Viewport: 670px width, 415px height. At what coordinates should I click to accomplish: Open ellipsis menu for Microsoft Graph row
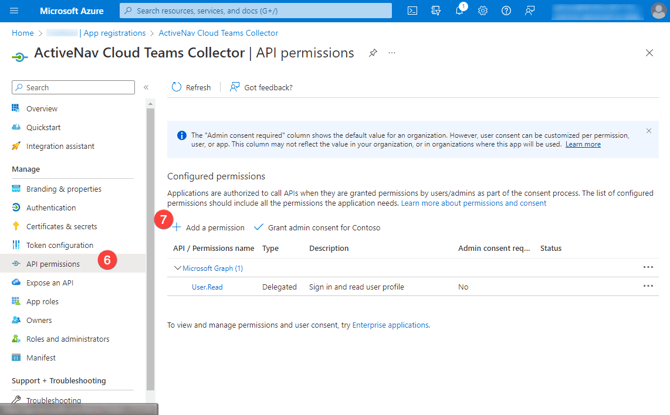pyautogui.click(x=648, y=267)
